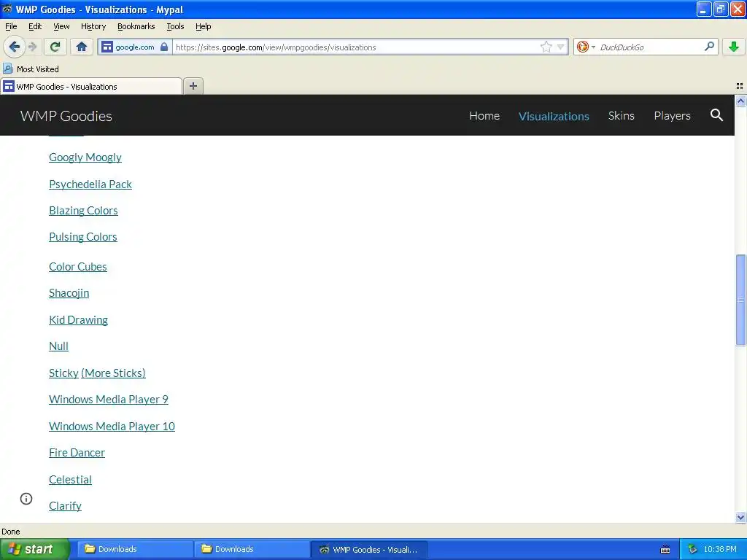The height and width of the screenshot is (560, 747).
Task: Open the Psychedelia Pack link
Action: click(x=90, y=184)
